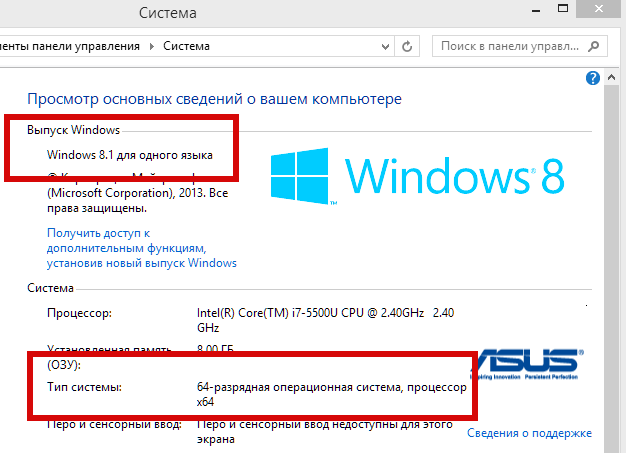Select the Microsoft Corporation 2013 copyright text

click(138, 193)
